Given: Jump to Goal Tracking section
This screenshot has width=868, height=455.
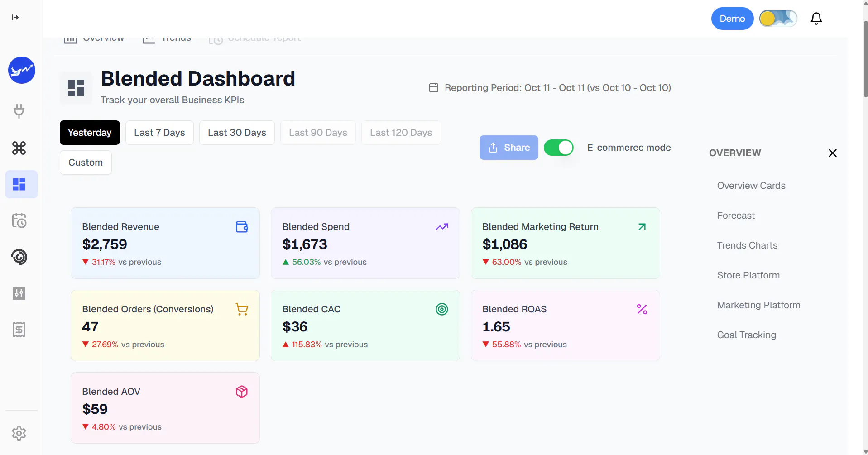Looking at the screenshot, I should click(747, 335).
